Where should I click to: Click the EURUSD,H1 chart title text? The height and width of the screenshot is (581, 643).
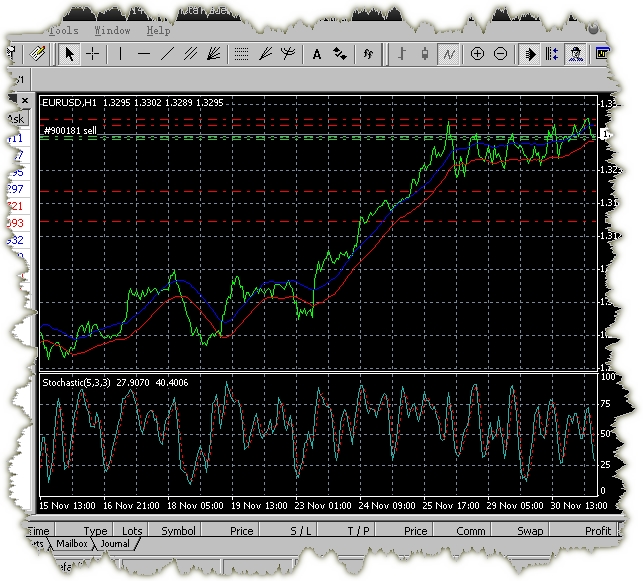coord(69,103)
